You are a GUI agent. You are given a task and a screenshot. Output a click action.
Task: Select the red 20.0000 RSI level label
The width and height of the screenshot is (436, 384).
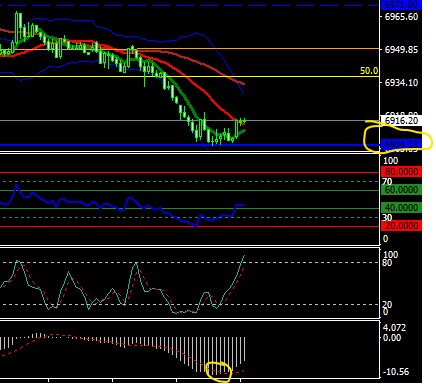pyautogui.click(x=401, y=226)
